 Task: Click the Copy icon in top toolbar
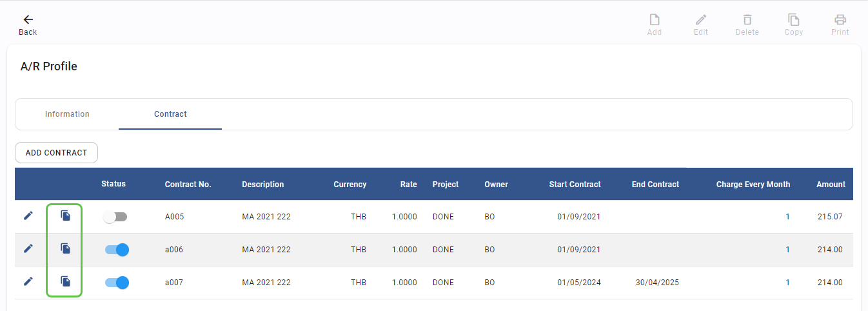pos(793,20)
